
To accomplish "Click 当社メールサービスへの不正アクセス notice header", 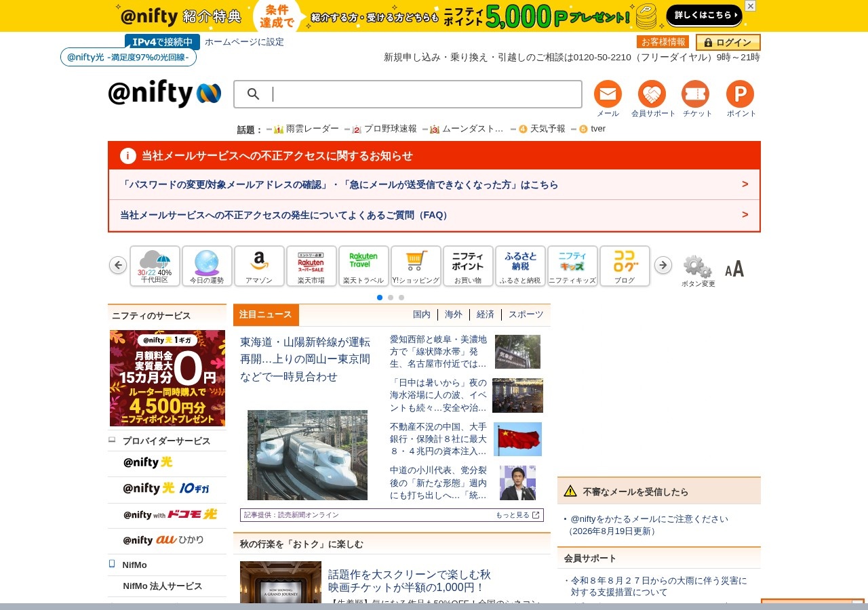I will click(434, 155).
